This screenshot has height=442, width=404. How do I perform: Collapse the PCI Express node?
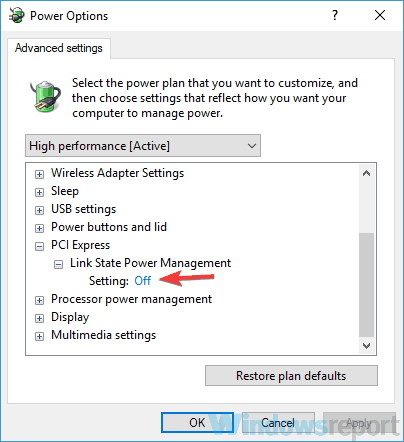39,246
